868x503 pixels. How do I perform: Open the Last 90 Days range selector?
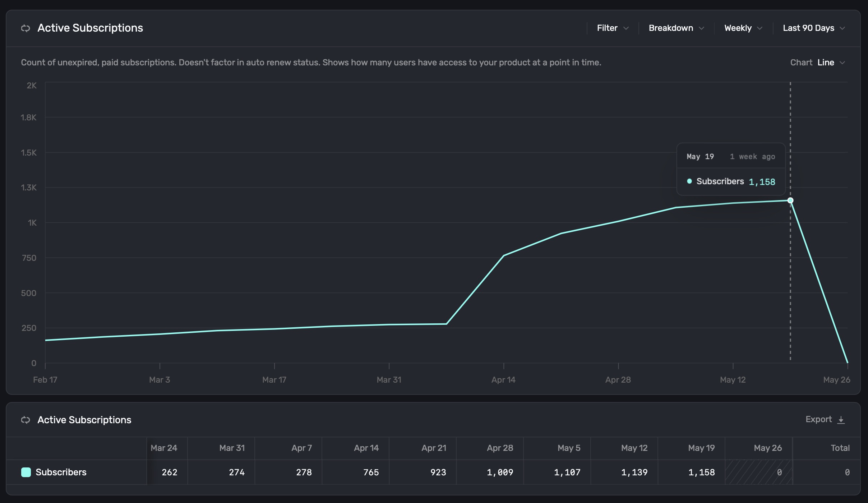click(x=814, y=28)
